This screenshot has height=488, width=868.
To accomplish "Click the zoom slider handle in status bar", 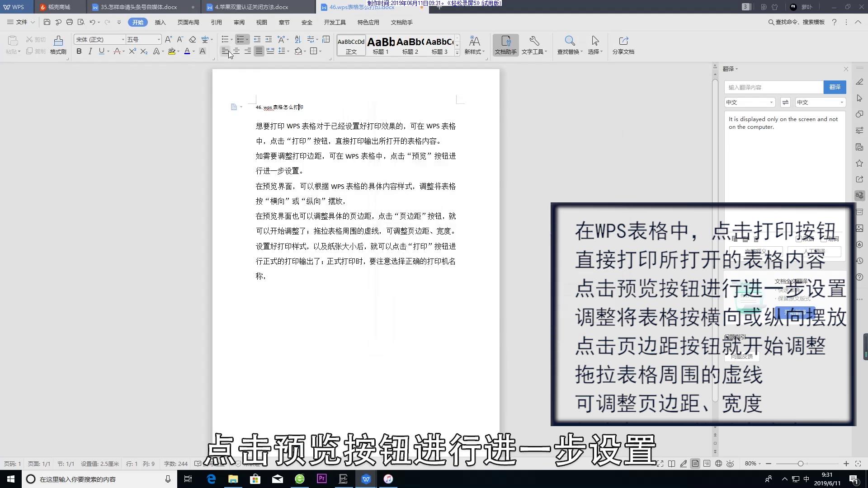I will click(800, 464).
